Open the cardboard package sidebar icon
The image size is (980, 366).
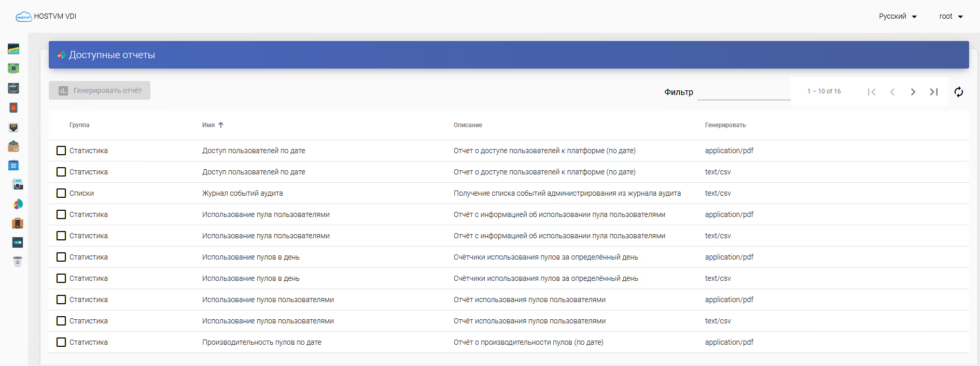point(13,146)
